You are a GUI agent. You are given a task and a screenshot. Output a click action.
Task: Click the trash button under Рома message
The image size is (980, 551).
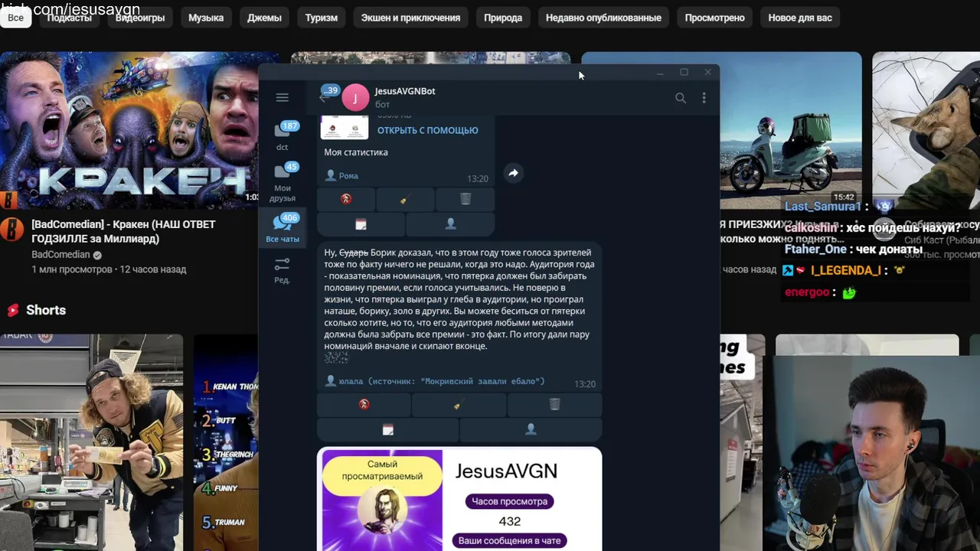[x=465, y=199]
